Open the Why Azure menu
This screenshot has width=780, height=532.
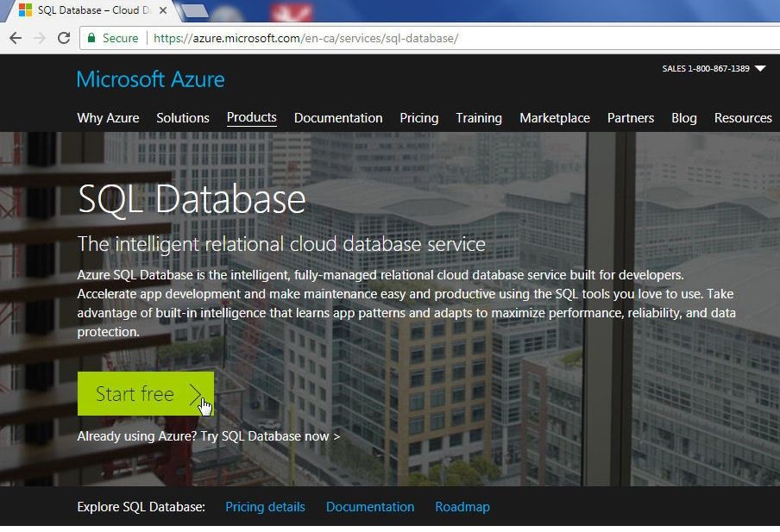(108, 117)
